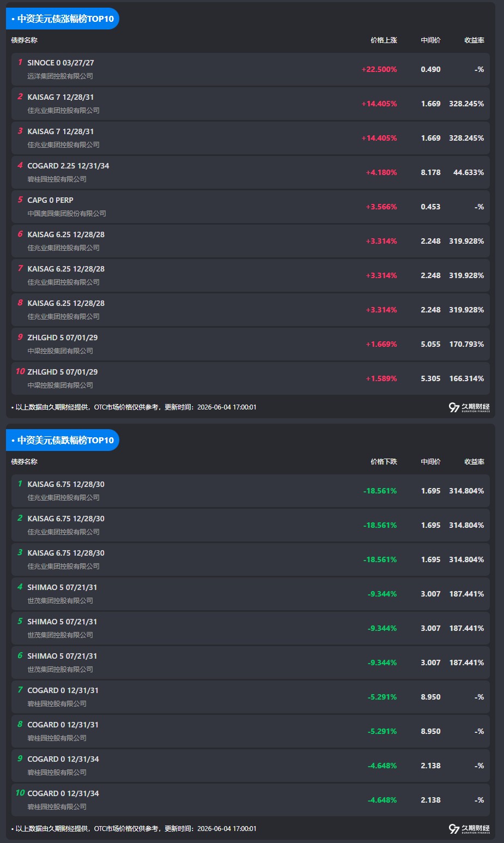Open decliners rank 8 COGARD 0 12/31/31
The image size is (504, 843).
[251, 731]
